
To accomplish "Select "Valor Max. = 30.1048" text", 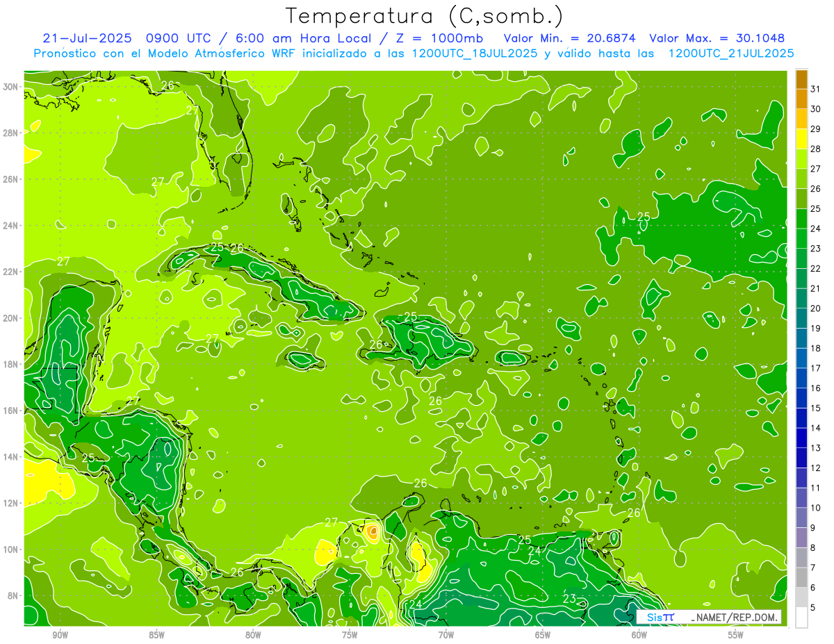I will click(717, 38).
